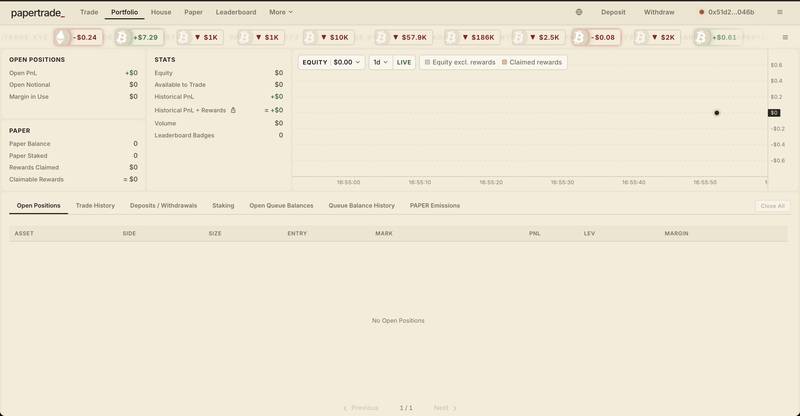Sort by ENTRY column header
Image resolution: width=800 pixels, height=416 pixels.
297,233
